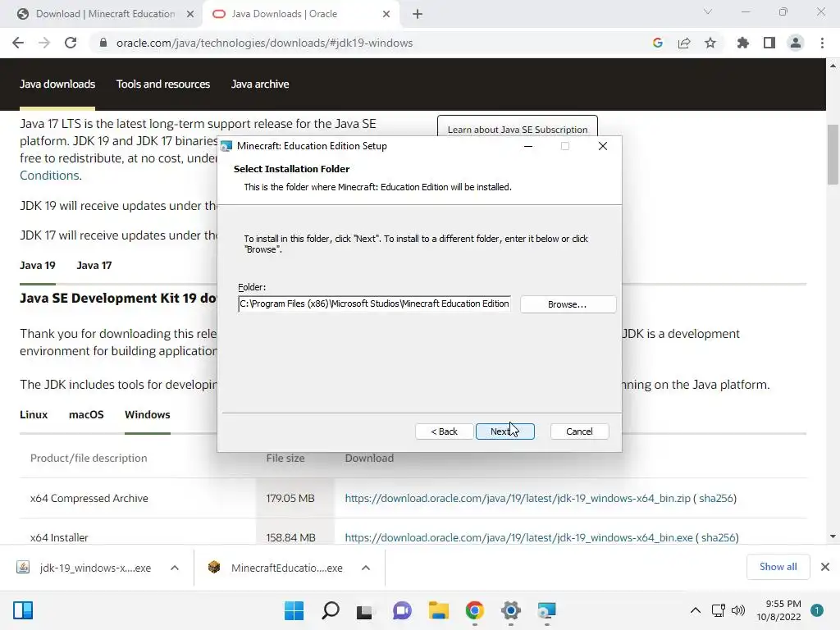Click the browser back arrow

[18, 43]
